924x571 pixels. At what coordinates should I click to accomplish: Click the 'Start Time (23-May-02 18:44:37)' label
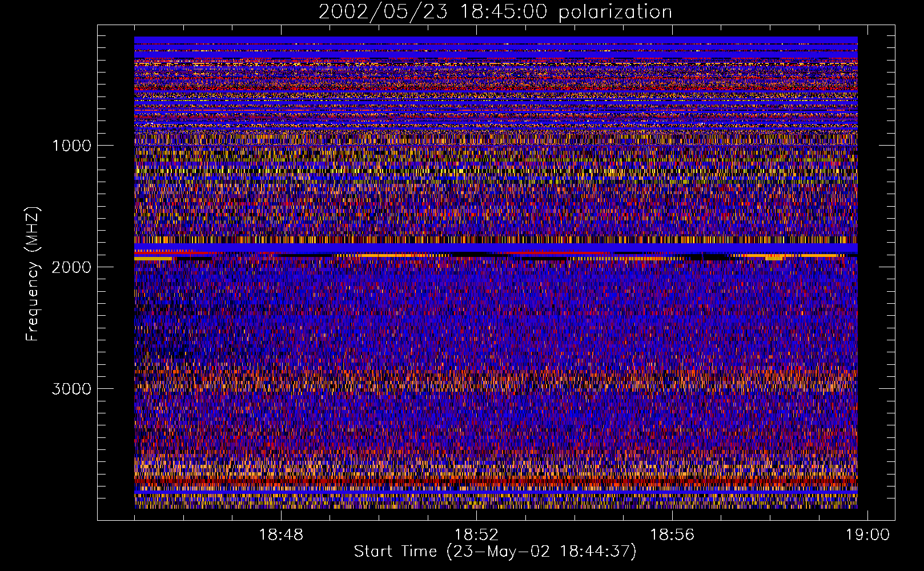(495, 552)
